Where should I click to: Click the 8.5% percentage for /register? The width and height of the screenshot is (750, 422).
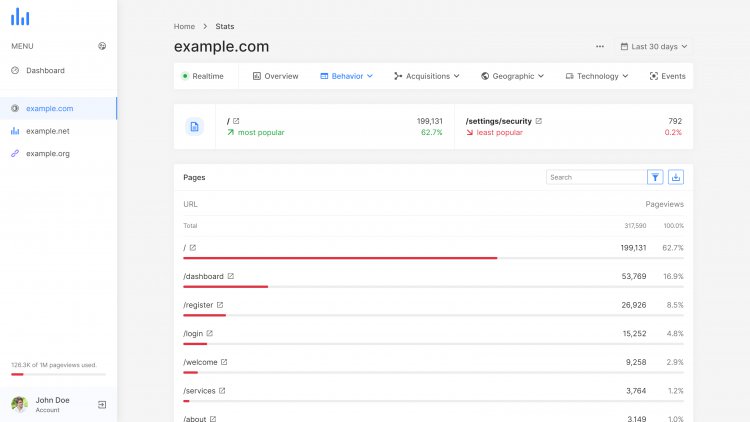675,305
